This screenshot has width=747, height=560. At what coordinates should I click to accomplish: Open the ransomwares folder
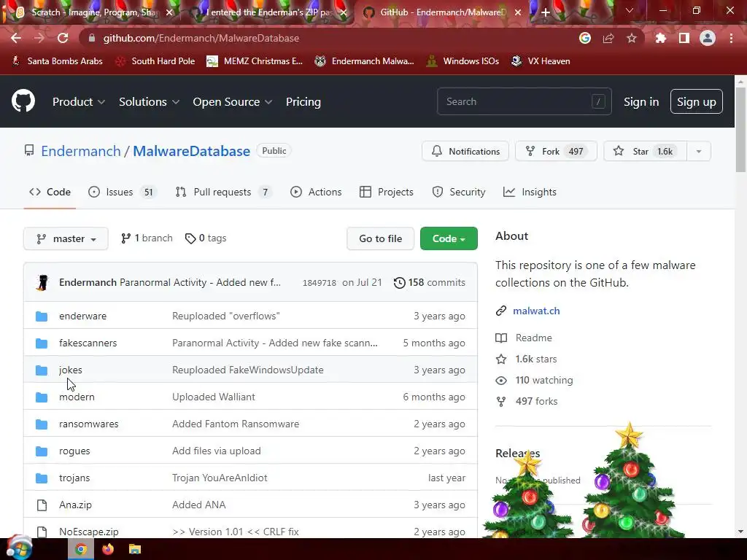point(88,424)
